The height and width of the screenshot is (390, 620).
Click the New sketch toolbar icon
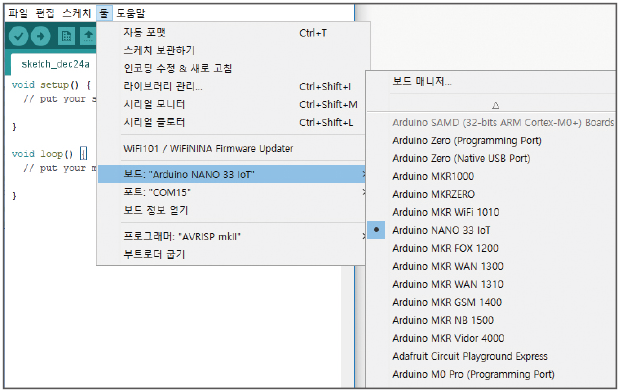click(66, 36)
